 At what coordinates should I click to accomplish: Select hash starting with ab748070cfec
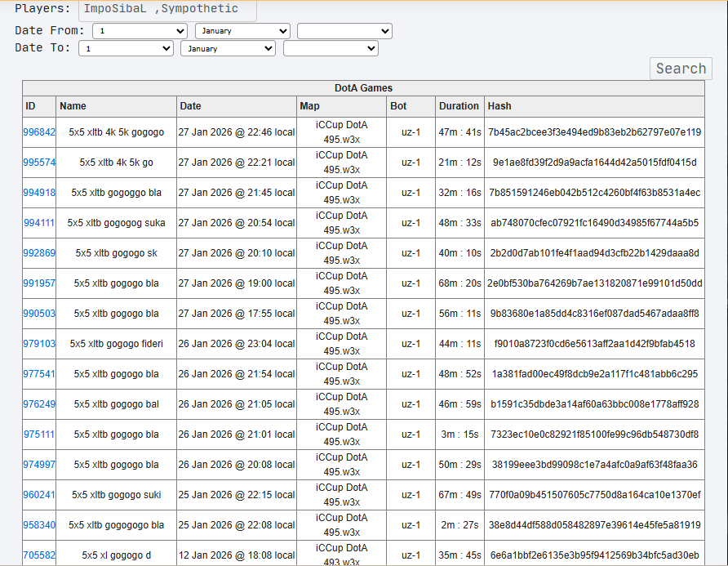click(594, 223)
